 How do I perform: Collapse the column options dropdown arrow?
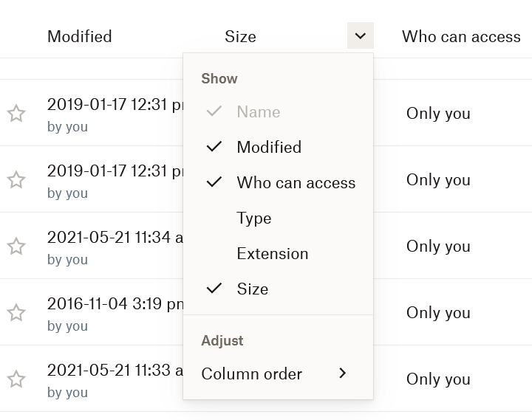tap(360, 35)
